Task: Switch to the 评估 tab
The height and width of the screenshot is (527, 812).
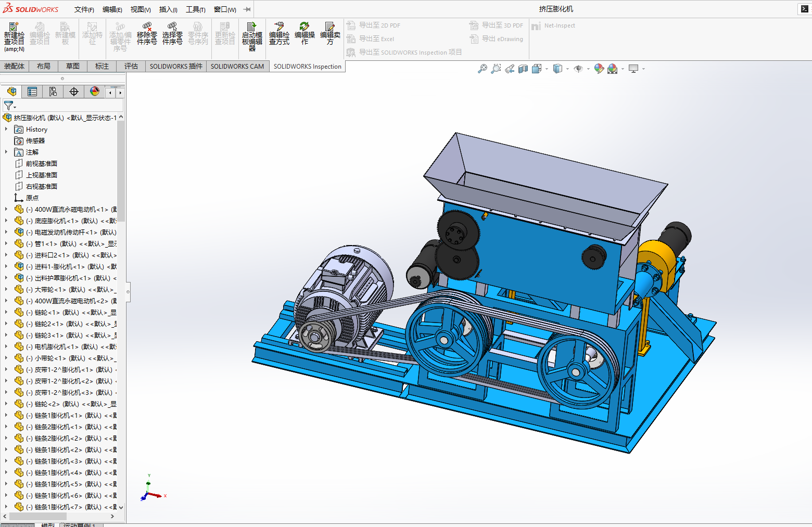Action: click(x=131, y=66)
